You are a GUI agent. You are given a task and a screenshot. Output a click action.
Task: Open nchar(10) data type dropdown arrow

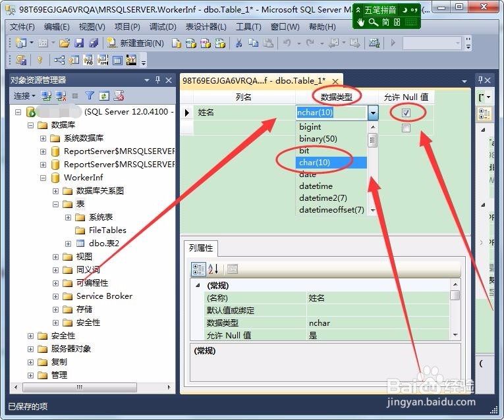point(373,113)
